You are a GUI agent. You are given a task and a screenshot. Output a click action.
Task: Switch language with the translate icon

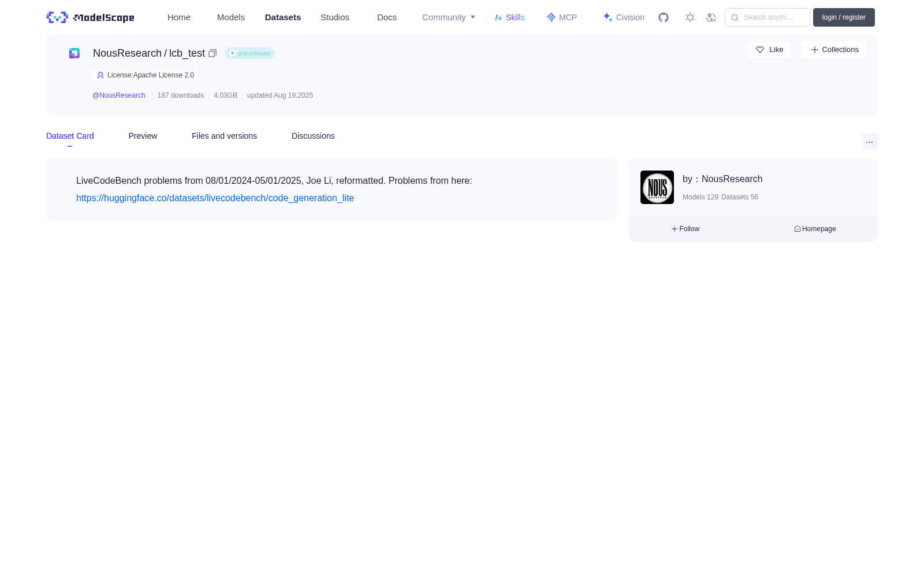point(711,17)
